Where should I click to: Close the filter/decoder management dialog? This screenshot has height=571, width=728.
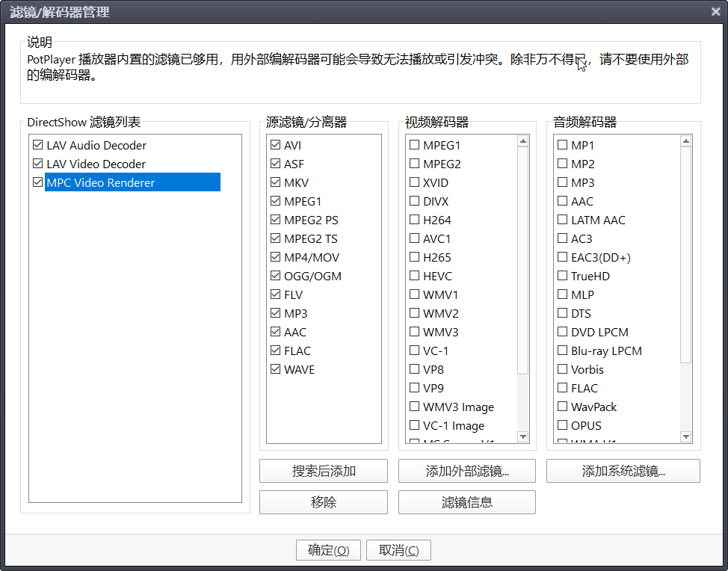coord(715,11)
